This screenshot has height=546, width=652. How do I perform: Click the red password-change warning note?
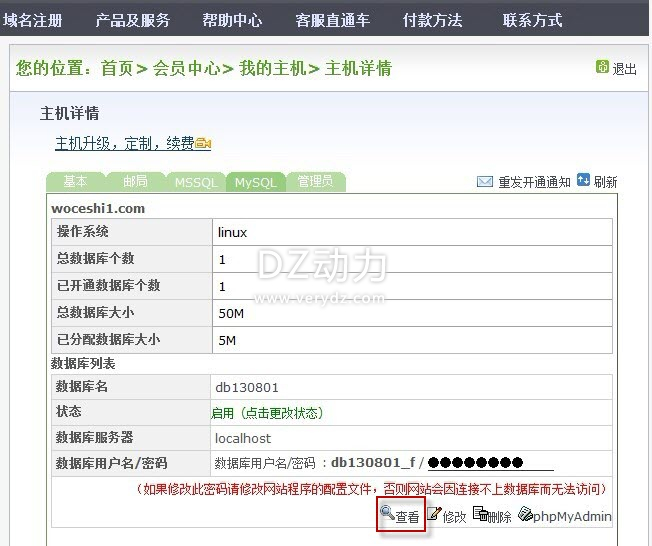[371, 489]
